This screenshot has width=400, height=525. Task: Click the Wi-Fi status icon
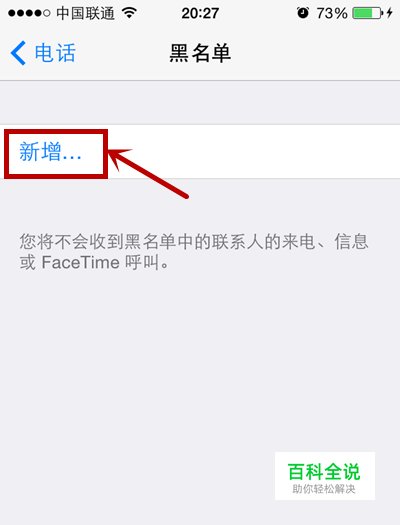[129, 13]
